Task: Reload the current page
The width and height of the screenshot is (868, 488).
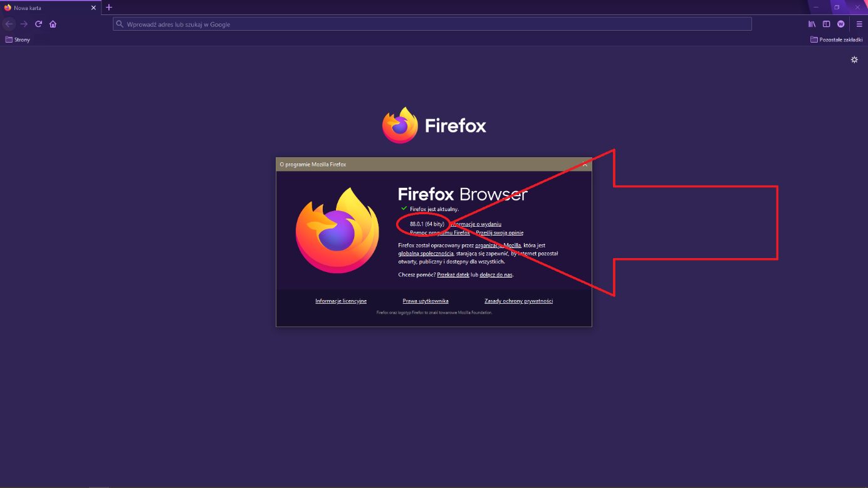Action: pyautogui.click(x=38, y=24)
